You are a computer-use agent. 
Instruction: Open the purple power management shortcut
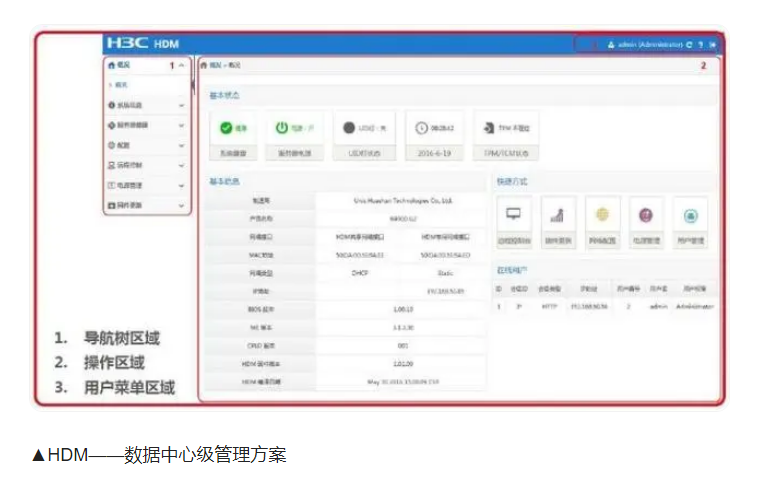click(x=646, y=215)
